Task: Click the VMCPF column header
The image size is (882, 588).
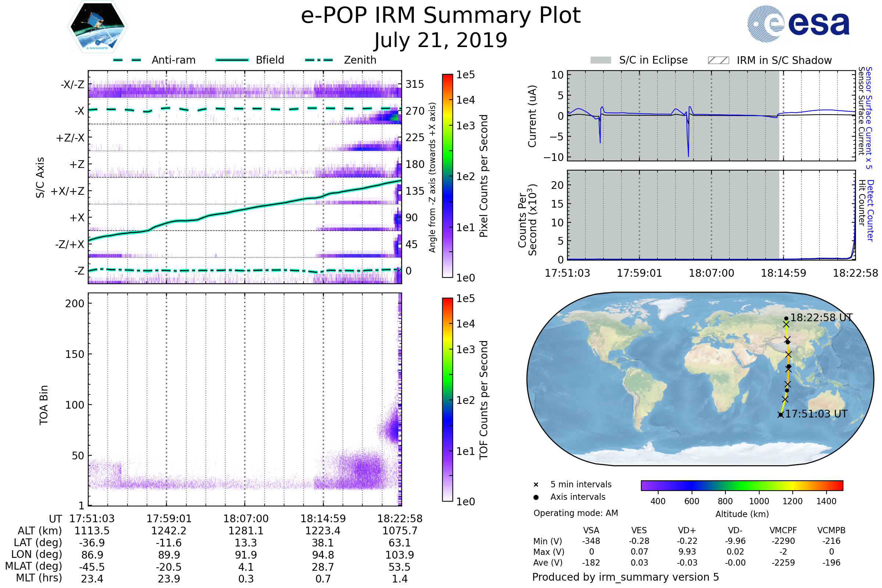Action: [x=783, y=531]
